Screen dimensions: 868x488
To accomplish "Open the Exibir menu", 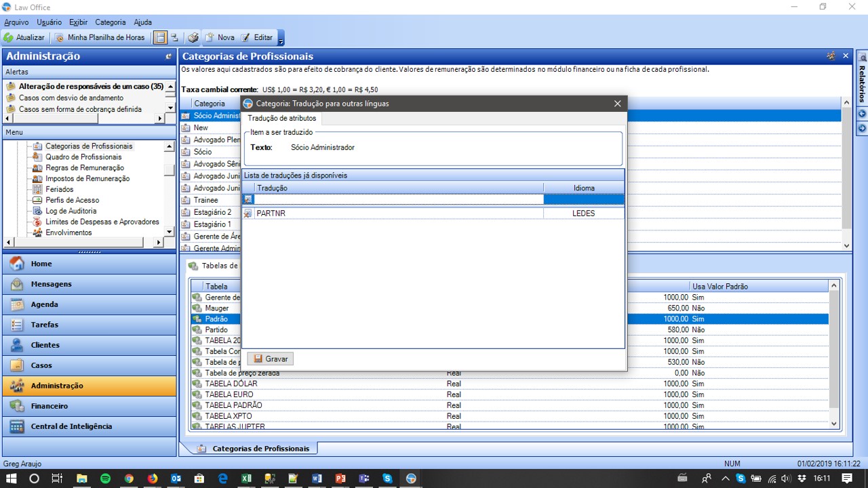I will click(x=78, y=22).
